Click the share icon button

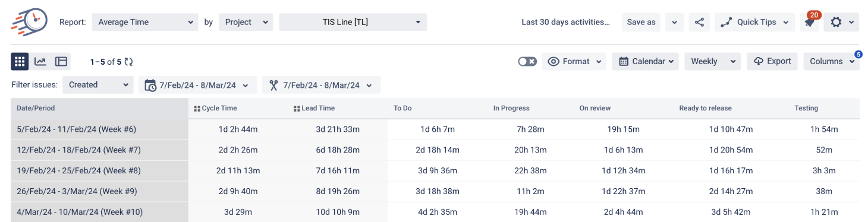click(x=700, y=22)
